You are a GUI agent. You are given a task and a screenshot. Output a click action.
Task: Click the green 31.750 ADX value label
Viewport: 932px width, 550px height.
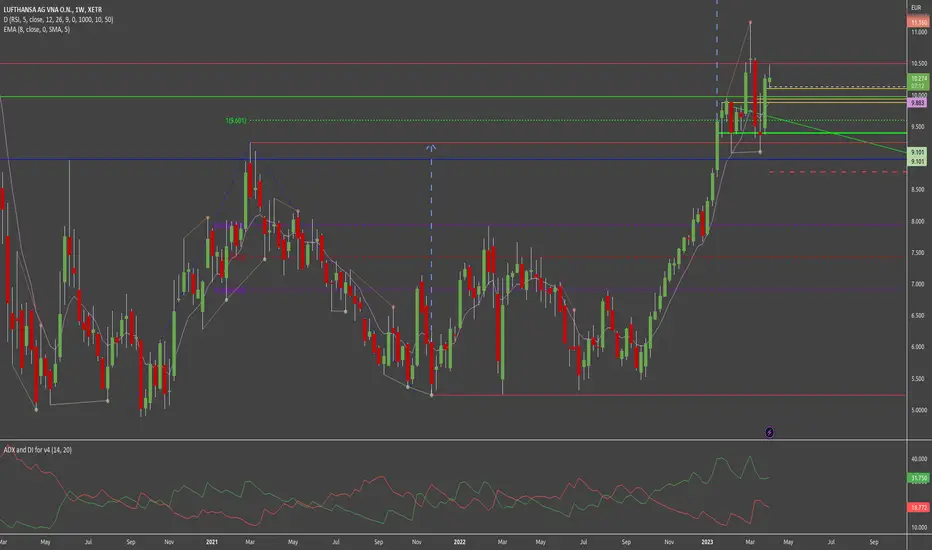918,478
